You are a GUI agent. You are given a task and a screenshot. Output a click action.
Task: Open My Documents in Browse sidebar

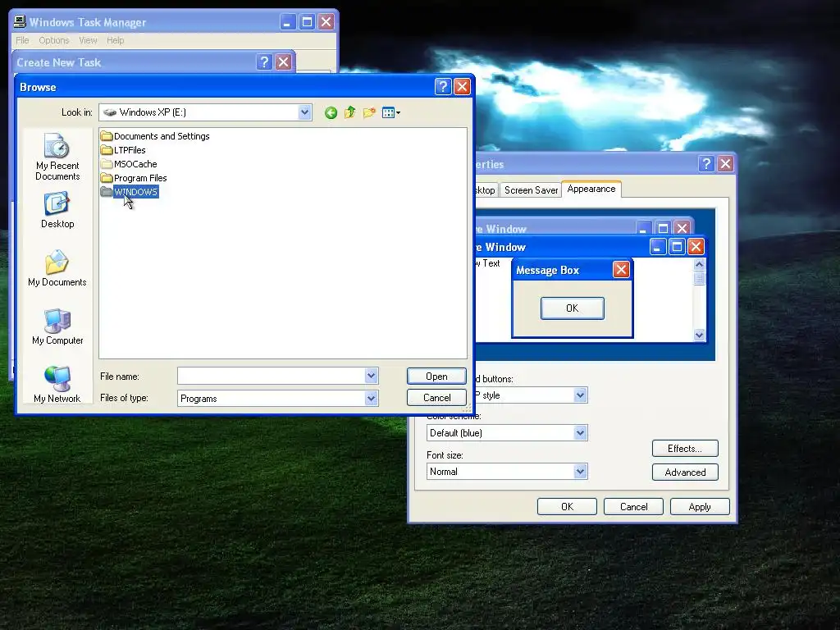[57, 268]
